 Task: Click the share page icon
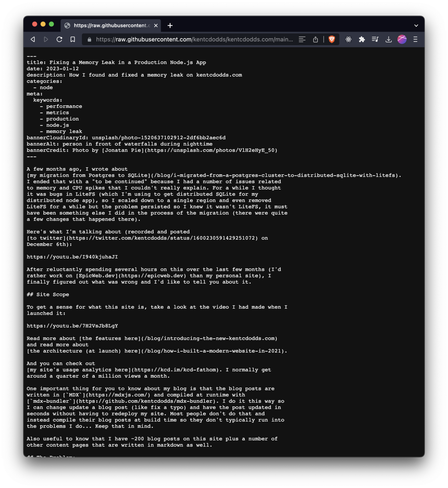pyautogui.click(x=315, y=39)
